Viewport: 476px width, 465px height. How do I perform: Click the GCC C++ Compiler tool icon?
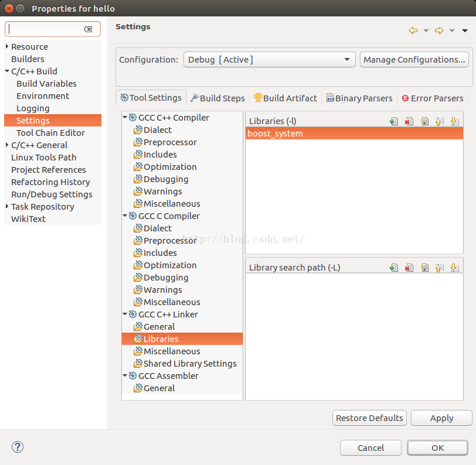132,117
